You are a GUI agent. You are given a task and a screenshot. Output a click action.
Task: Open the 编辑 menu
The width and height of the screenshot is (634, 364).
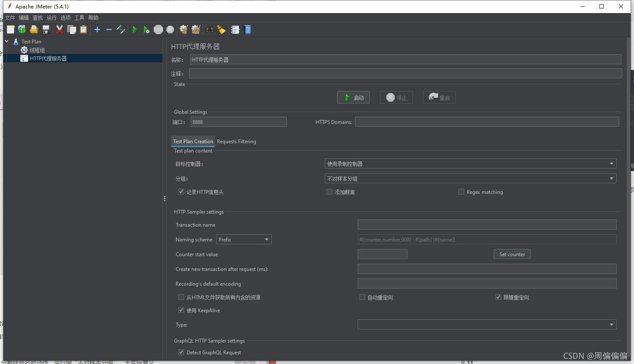[x=24, y=18]
